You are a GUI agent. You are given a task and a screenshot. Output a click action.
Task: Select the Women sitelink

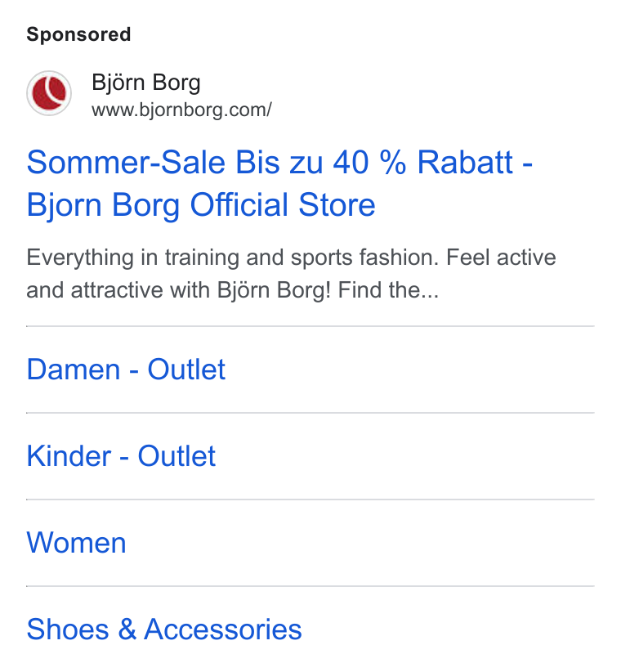point(76,543)
